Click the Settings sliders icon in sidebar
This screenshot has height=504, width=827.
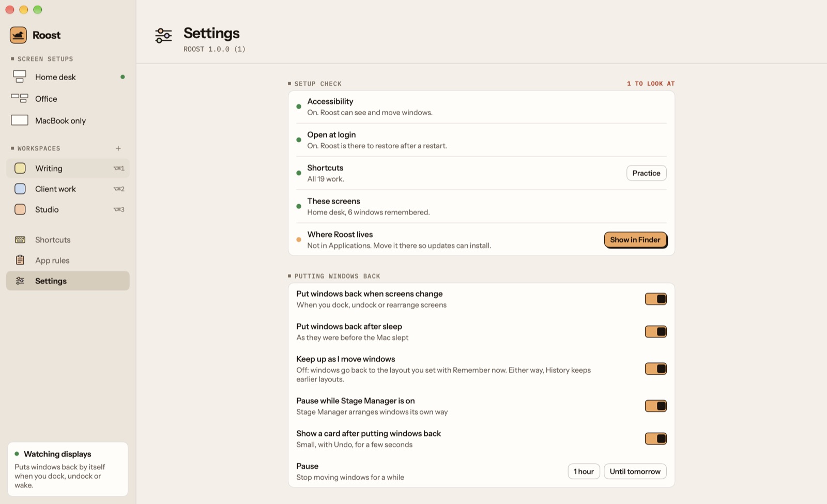pos(20,281)
